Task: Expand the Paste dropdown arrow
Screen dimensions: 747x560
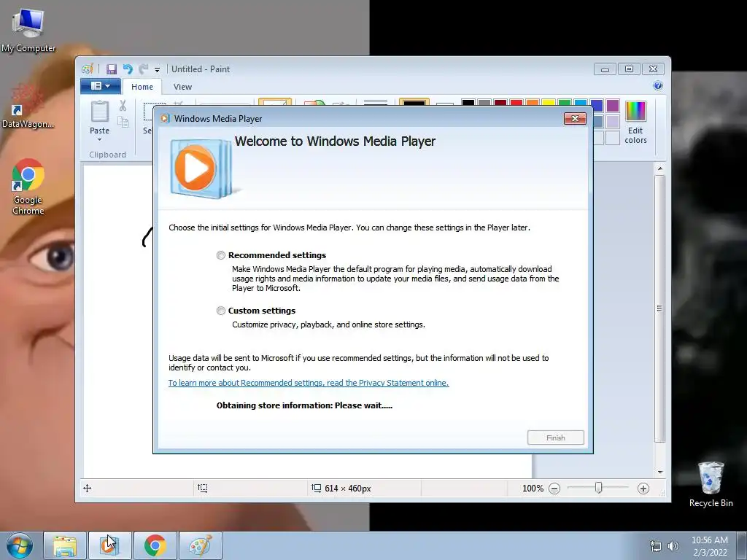Action: 99,139
